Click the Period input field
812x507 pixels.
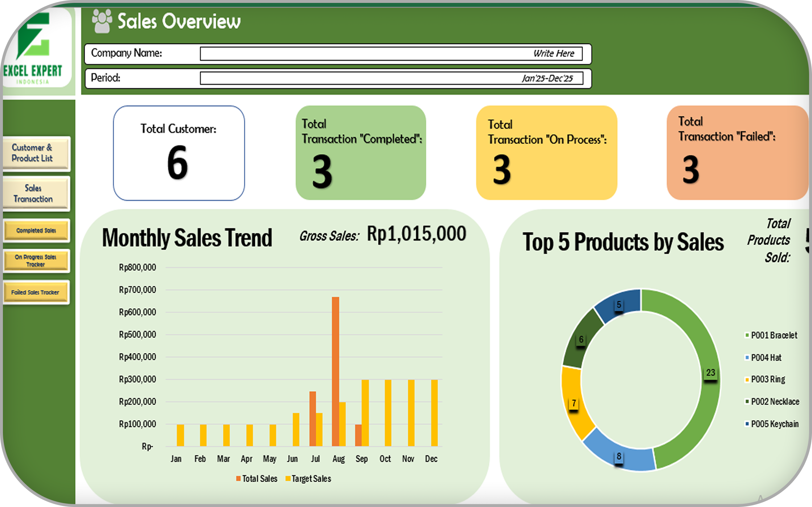[x=391, y=78]
